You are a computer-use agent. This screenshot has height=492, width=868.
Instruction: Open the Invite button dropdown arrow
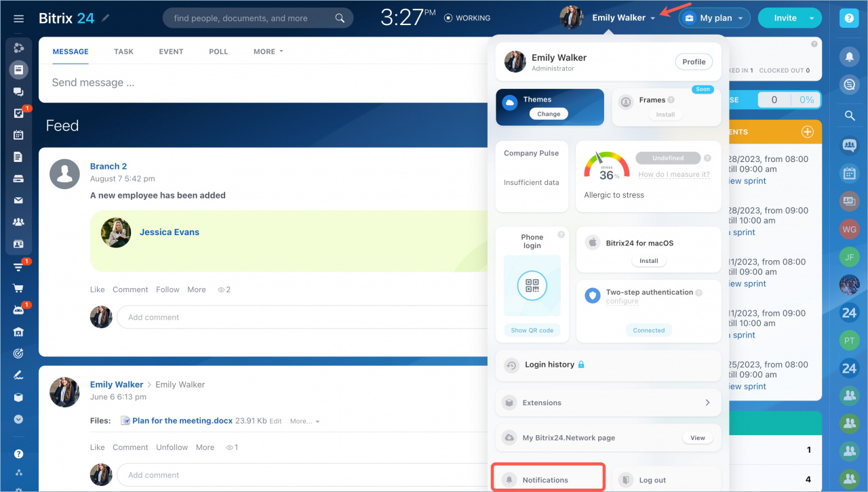click(x=812, y=18)
